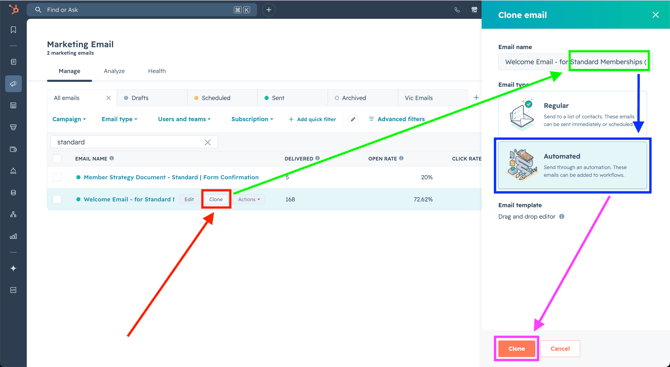The height and width of the screenshot is (367, 670).
Task: Open the bookmarks icon in sidebar
Action: [x=13, y=29]
